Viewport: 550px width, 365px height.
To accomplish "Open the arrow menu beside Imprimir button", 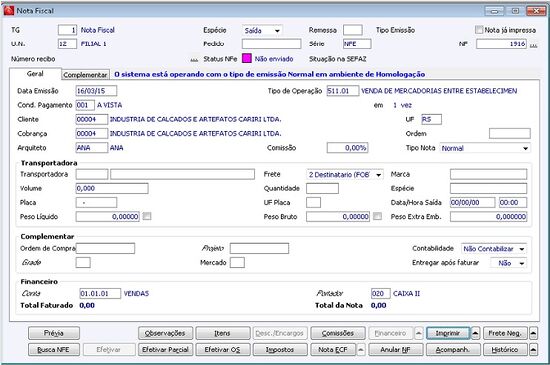I will tap(475, 333).
